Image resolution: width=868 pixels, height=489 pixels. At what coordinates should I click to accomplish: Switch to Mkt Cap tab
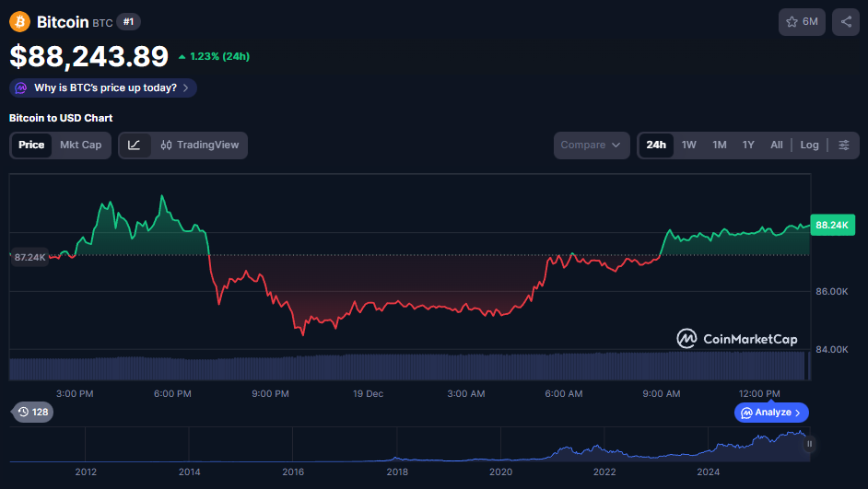point(81,145)
